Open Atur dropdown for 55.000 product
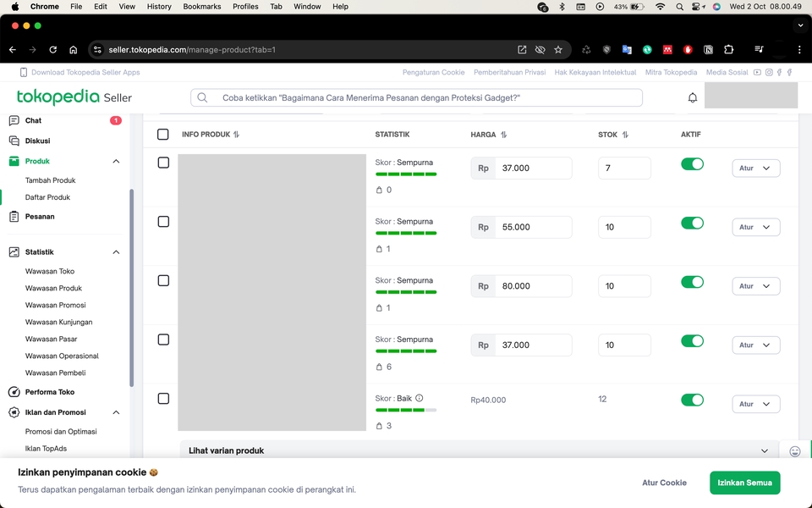This screenshot has height=508, width=812. tap(755, 227)
